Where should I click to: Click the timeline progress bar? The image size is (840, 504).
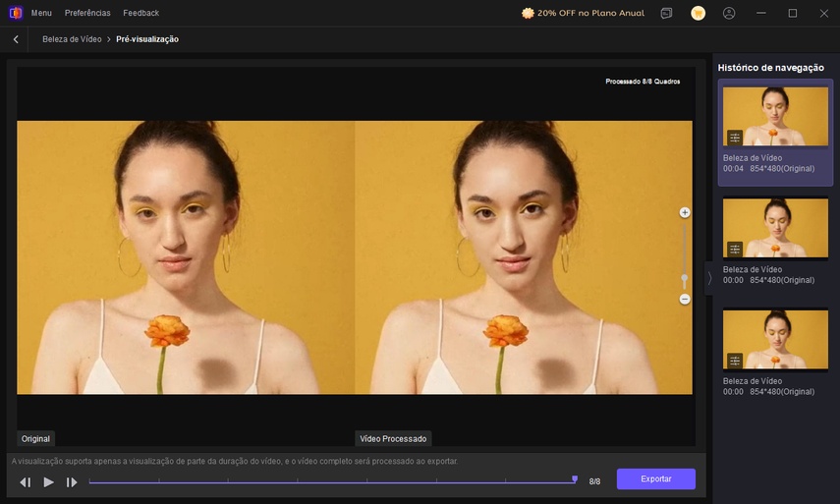[332, 482]
